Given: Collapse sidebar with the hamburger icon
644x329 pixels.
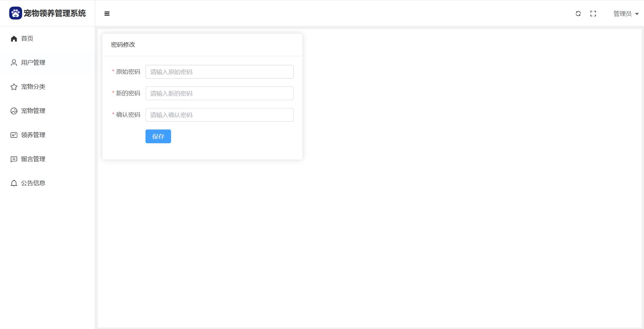Looking at the screenshot, I should (107, 13).
